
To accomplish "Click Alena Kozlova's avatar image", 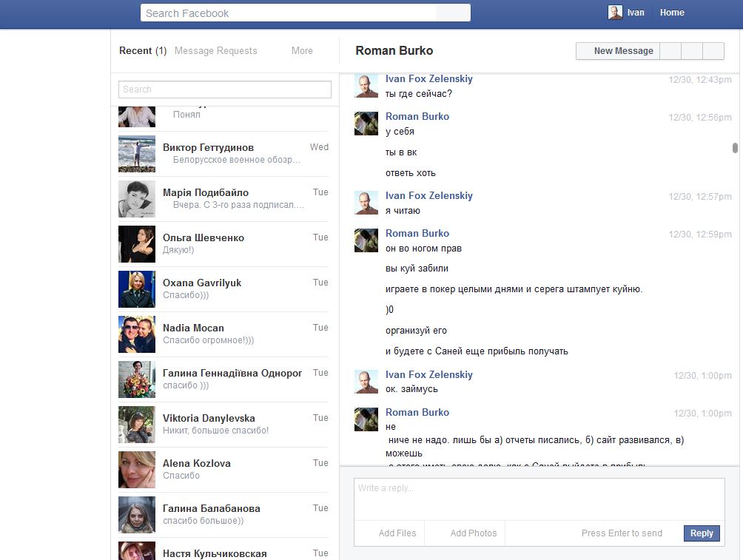I will tap(137, 470).
